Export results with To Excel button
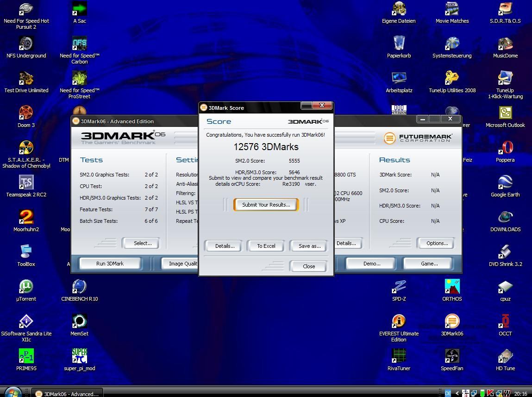The height and width of the screenshot is (397, 532). point(266,246)
